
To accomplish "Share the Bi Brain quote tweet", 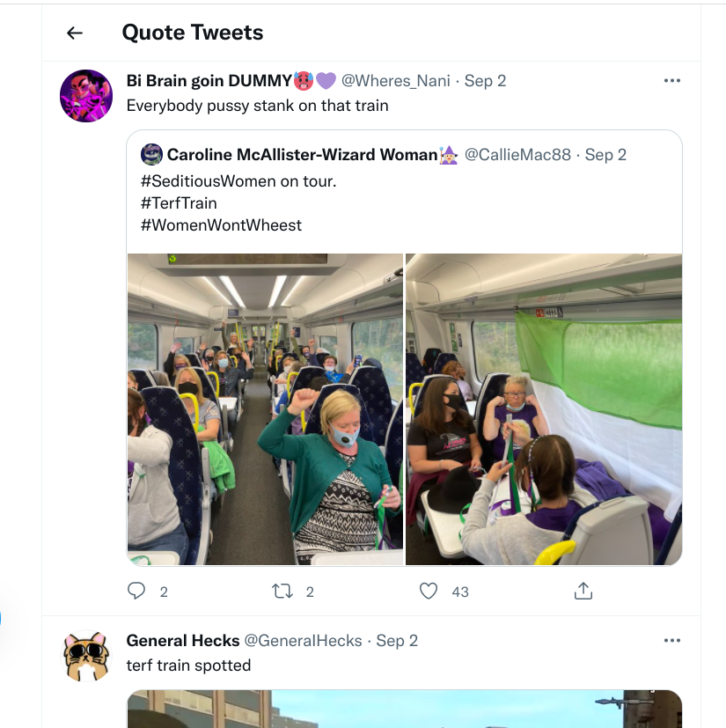I will coord(583,592).
